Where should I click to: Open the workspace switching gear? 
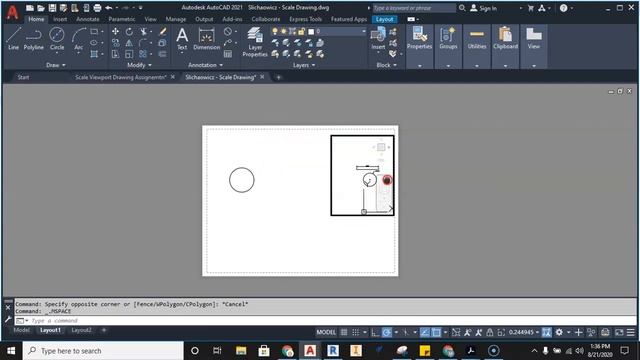click(x=559, y=333)
